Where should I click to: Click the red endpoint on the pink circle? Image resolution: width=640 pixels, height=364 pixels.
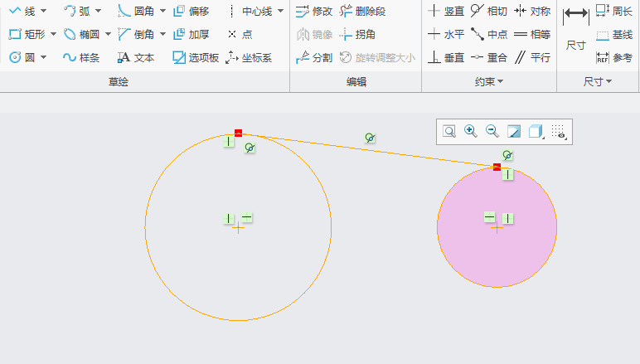[497, 167]
